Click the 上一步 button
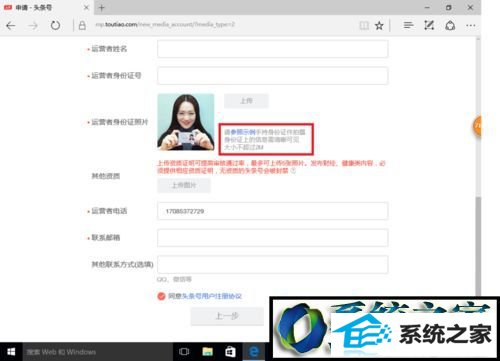Viewport: 500px width, 361px height. click(x=227, y=316)
